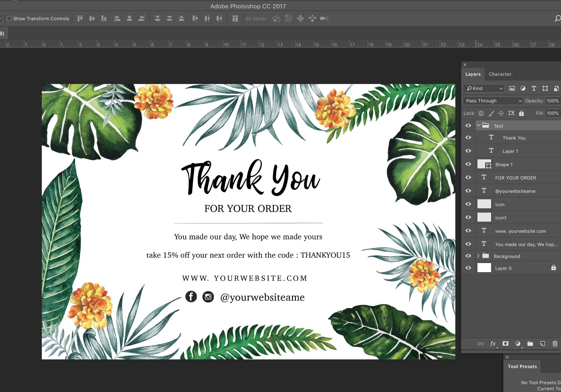Create a new group with folder icon
Image resolution: width=561 pixels, height=392 pixels.
[530, 344]
